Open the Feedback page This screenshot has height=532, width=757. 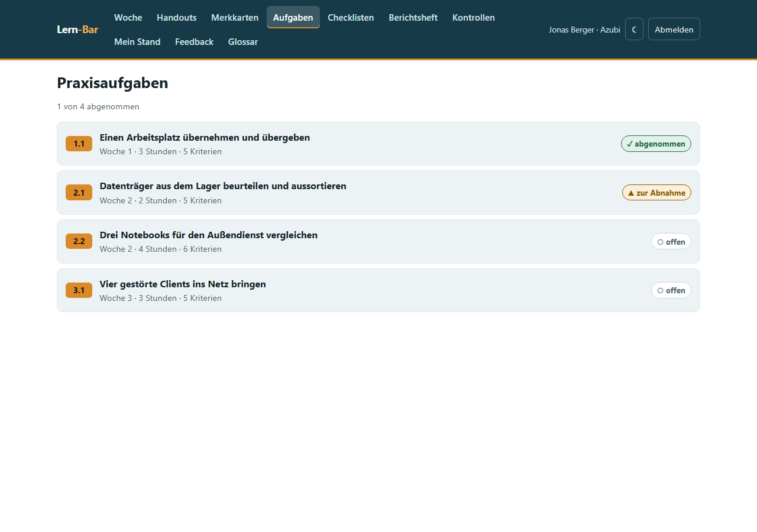(x=194, y=41)
